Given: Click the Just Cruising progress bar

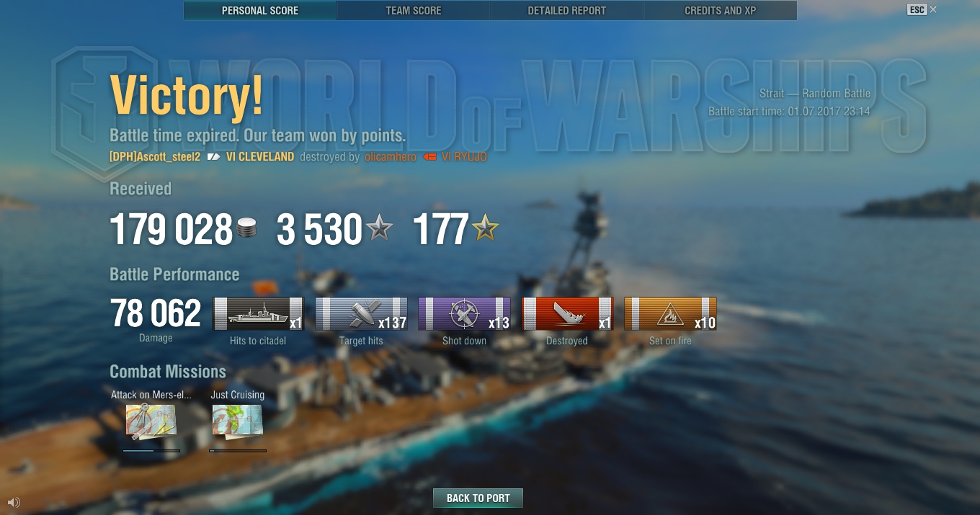Looking at the screenshot, I should 238,451.
